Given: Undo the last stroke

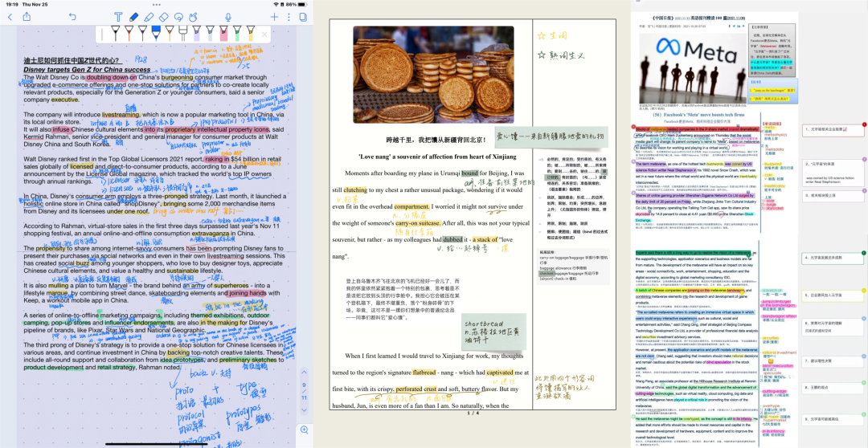Looking at the screenshot, I should coord(72,17).
